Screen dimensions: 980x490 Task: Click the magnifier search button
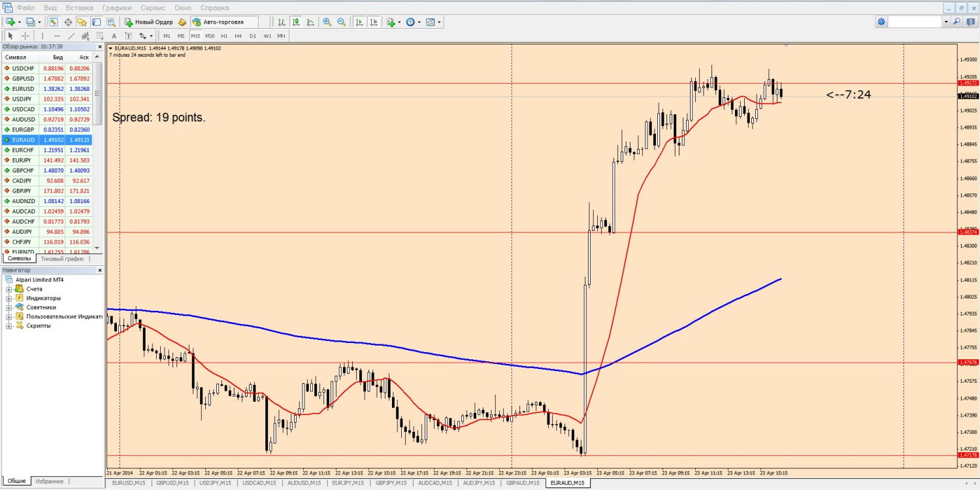pos(957,22)
